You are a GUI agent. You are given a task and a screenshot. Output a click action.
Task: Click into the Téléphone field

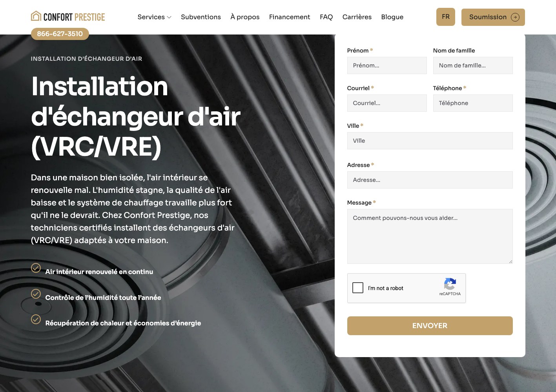[x=473, y=103]
